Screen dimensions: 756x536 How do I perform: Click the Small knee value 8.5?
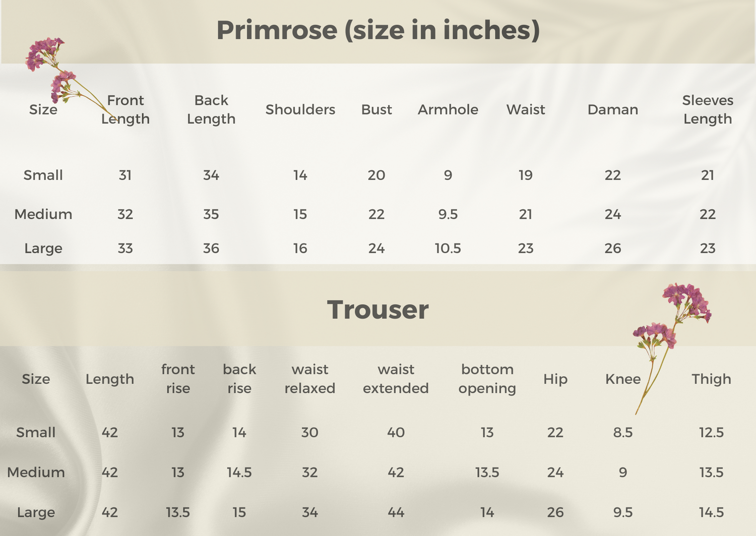pyautogui.click(x=622, y=432)
